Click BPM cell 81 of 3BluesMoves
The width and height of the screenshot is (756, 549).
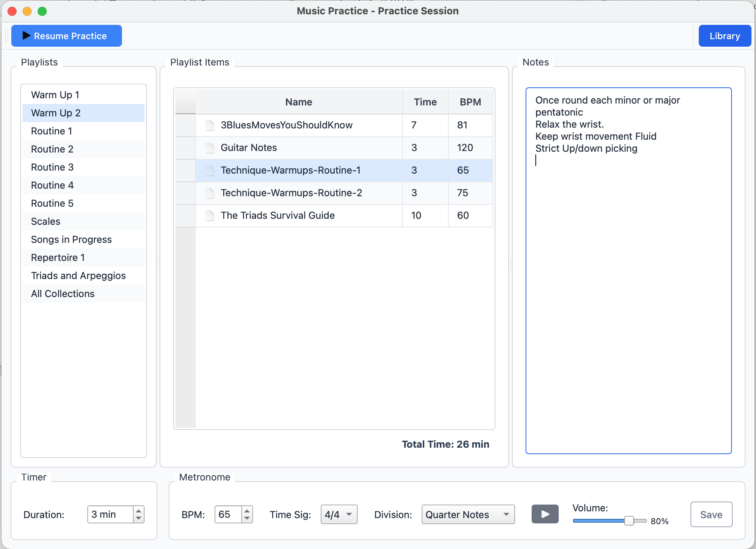[471, 125]
